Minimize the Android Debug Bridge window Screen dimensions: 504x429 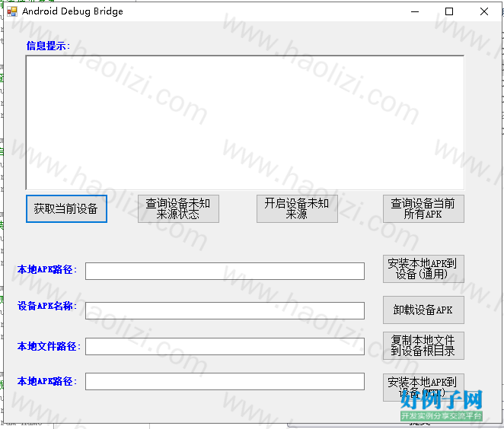point(415,11)
